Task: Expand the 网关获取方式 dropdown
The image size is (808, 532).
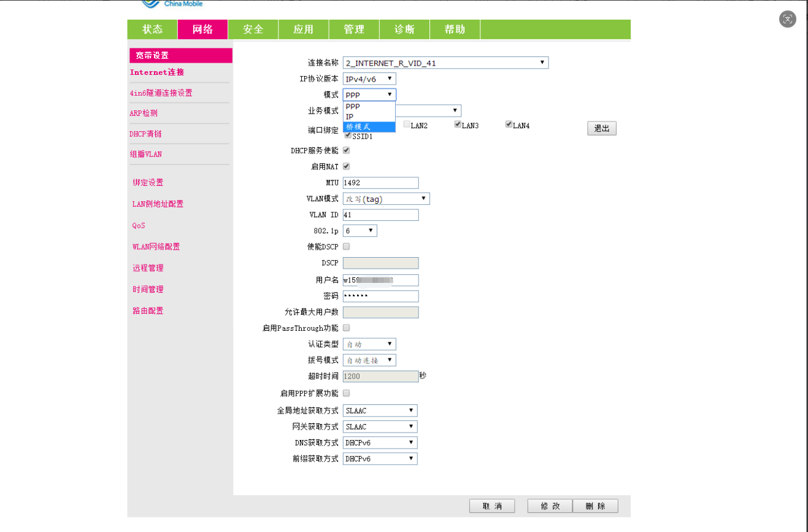Action: click(380, 426)
